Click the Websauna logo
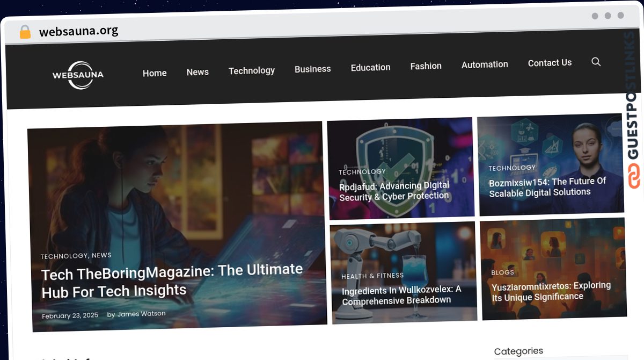Screen dimensions: 644x360 click(x=78, y=75)
